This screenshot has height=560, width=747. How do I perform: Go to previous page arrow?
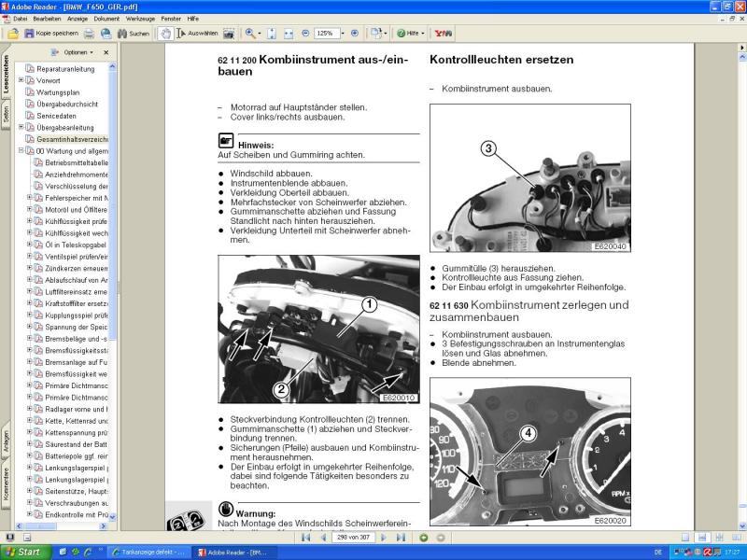click(323, 538)
